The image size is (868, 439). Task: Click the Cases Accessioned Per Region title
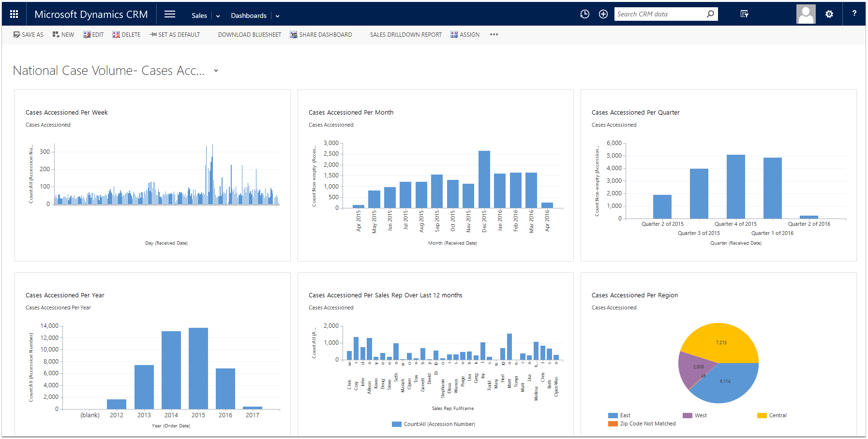(635, 295)
